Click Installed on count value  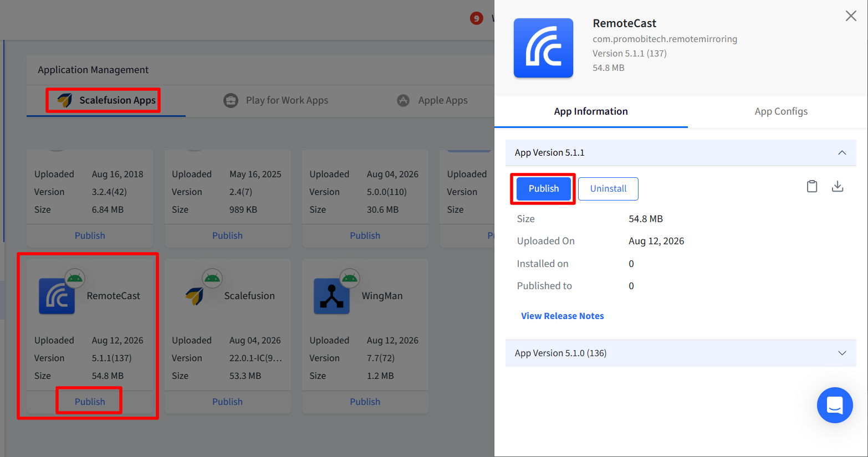pos(631,264)
